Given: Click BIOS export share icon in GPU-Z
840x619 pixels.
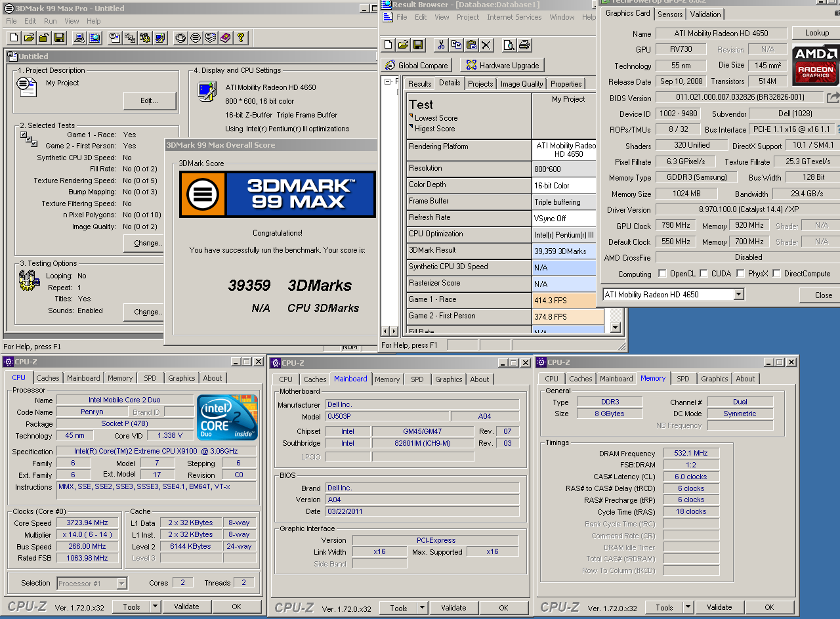Looking at the screenshot, I should click(832, 97).
